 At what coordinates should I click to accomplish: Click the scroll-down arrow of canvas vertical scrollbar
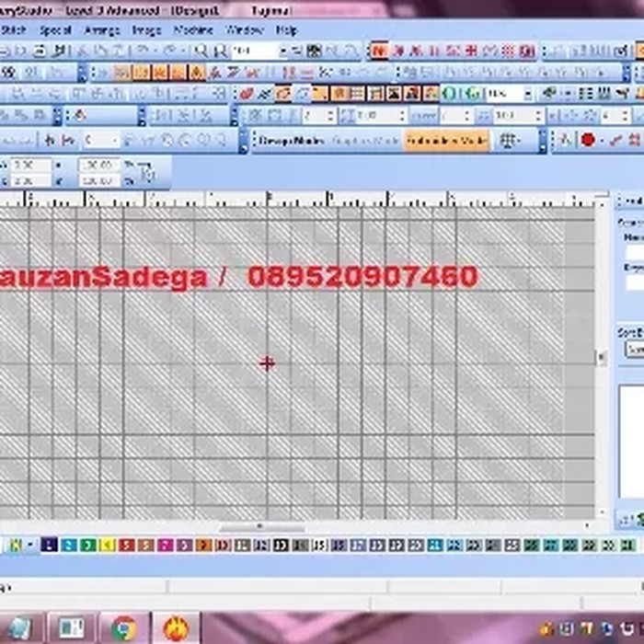[602, 512]
